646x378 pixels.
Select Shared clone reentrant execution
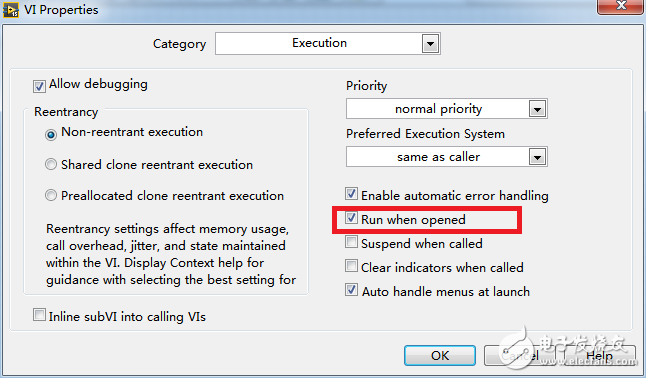[x=51, y=164]
